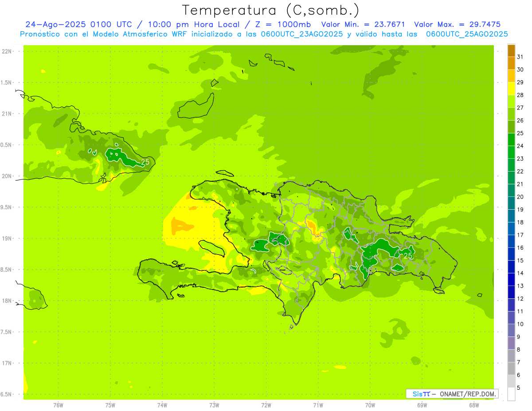Pick the purple swatch between 9 and 10
Viewport: 532px width, 411px height.
511,331
